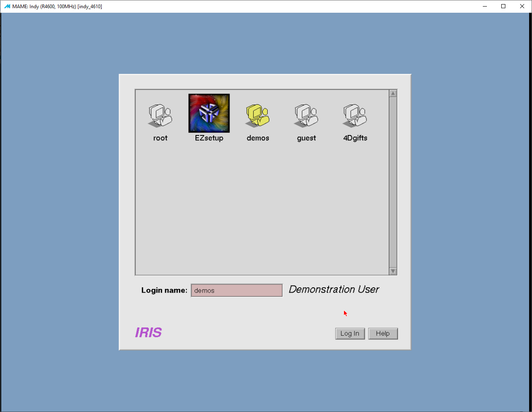Pick the 4Dgifts user icon
Screen dimensions: 532x412
pyautogui.click(x=355, y=115)
